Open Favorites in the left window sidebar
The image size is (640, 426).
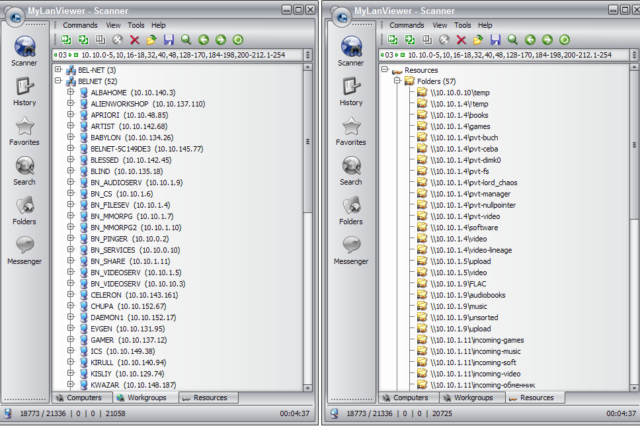pos(24,131)
